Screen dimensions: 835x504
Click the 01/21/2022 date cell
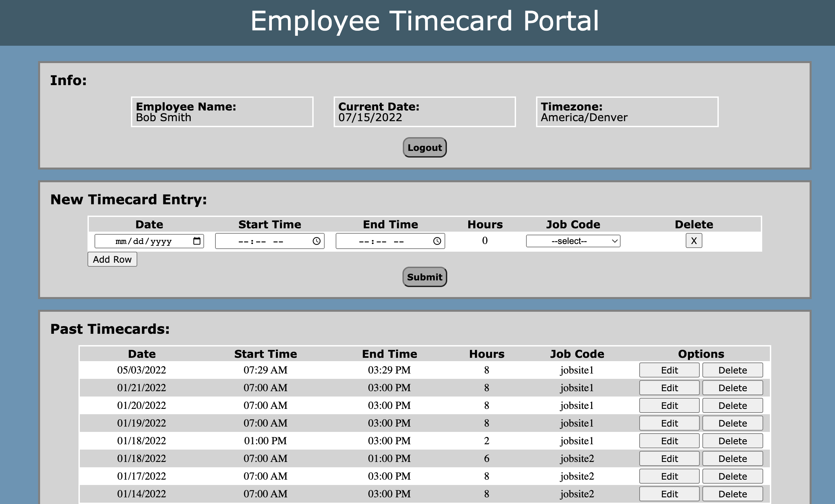tap(142, 388)
